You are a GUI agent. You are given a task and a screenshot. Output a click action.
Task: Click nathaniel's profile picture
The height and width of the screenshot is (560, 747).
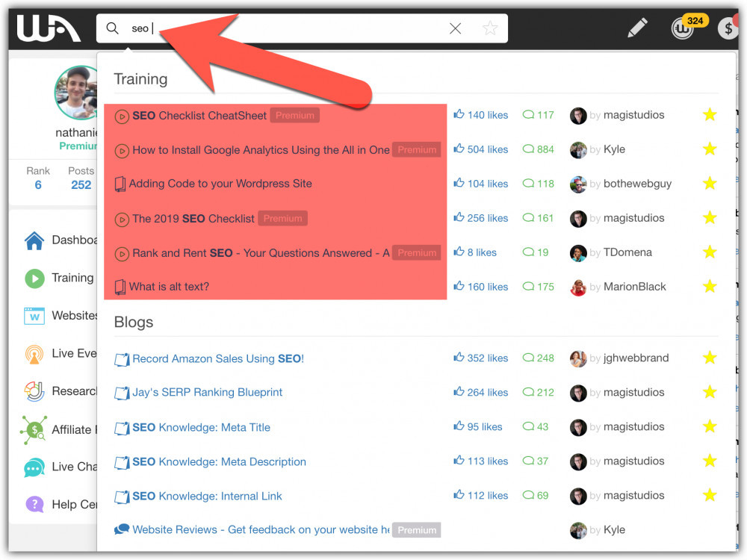(76, 93)
